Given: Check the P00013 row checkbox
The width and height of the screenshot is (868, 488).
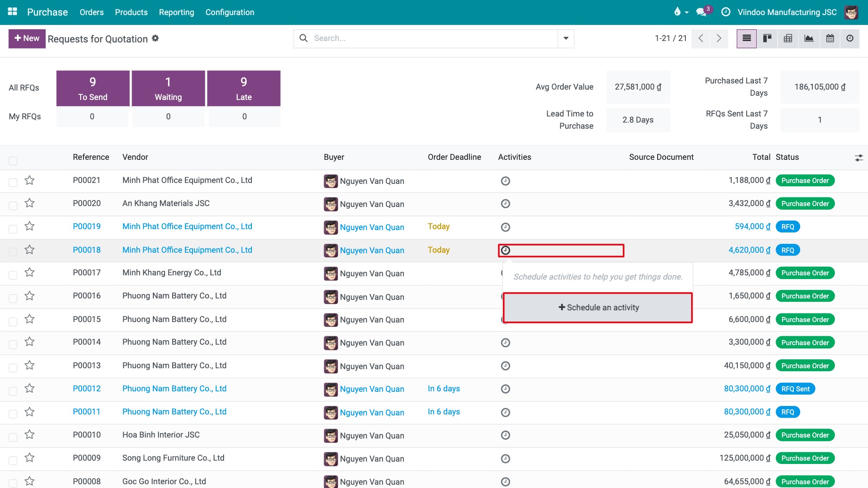Looking at the screenshot, I should tap(13, 367).
